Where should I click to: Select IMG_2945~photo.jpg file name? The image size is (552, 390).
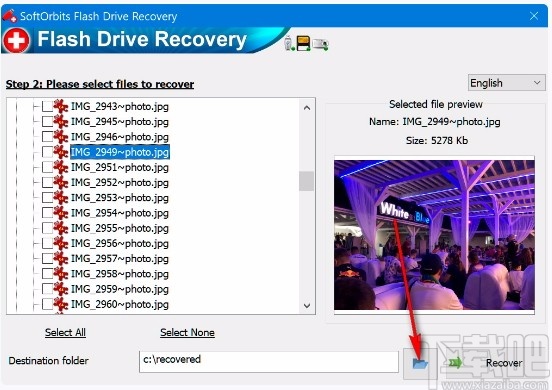[x=120, y=121]
